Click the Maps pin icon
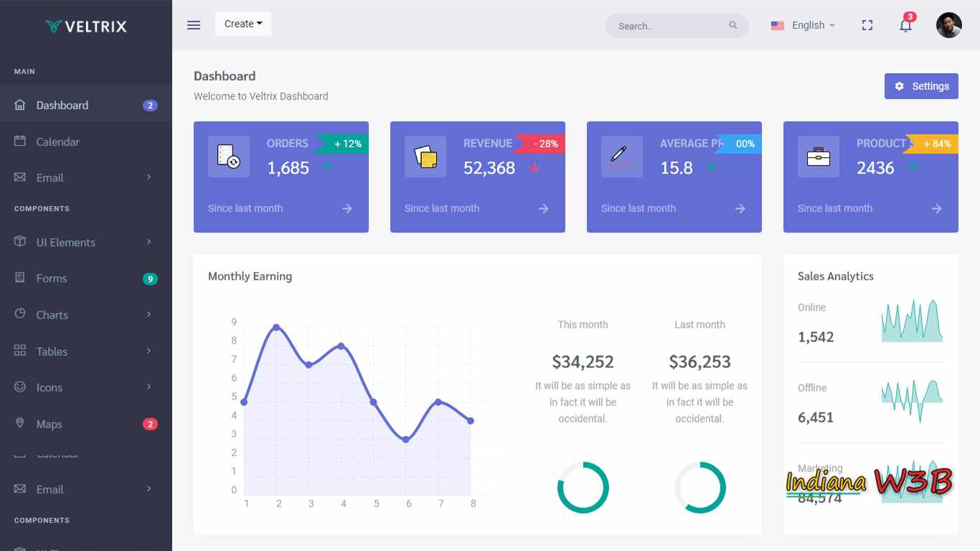Viewport: 980px width, 551px height. (19, 423)
